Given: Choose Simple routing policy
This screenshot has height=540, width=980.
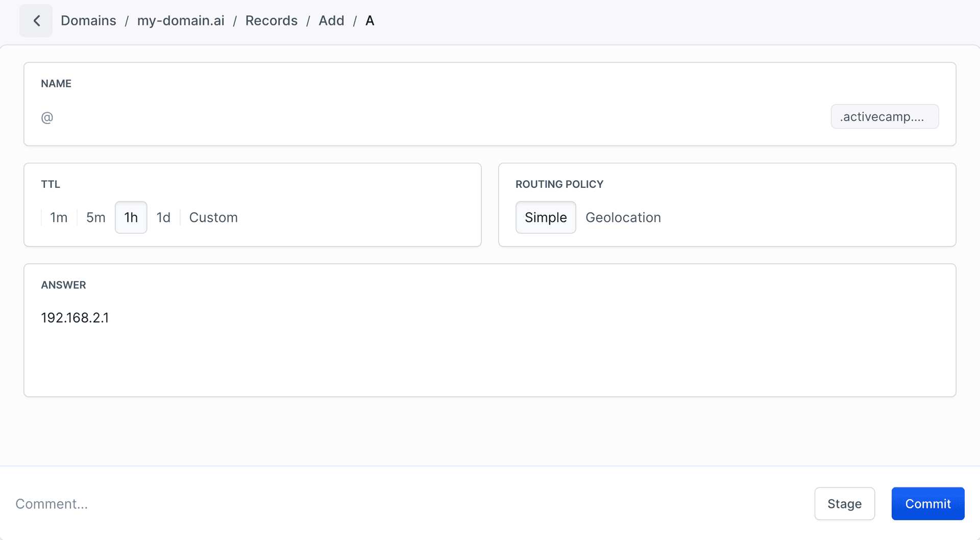Looking at the screenshot, I should 546,217.
